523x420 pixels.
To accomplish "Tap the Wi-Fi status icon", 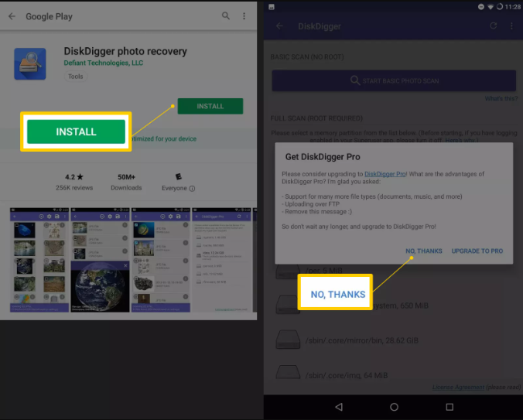I will point(491,7).
